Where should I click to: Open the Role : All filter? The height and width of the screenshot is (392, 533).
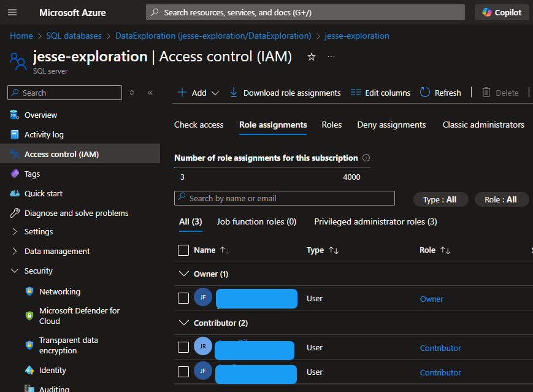(x=501, y=199)
